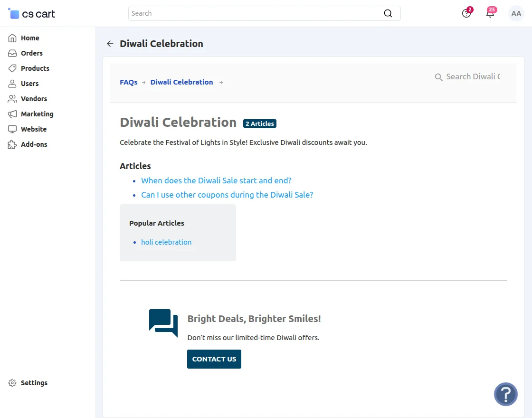Open the Orders menu item
The width and height of the screenshot is (532, 418).
(31, 53)
